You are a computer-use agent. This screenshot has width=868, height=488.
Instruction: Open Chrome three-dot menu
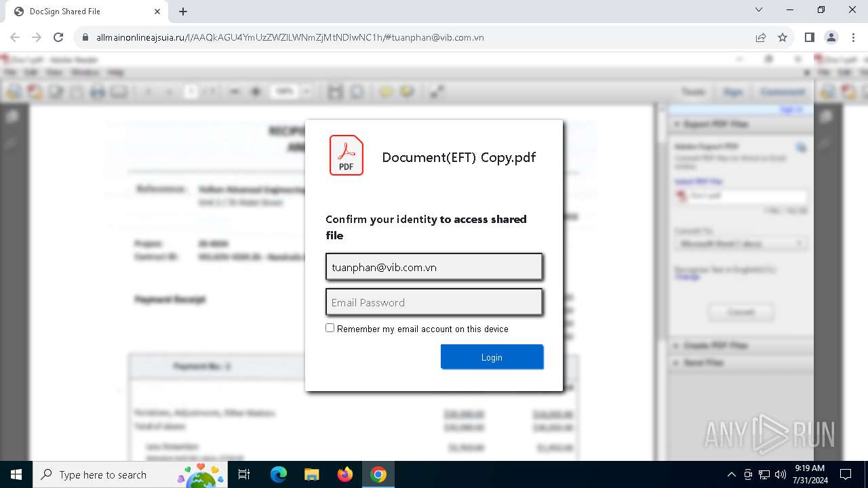[x=853, y=38]
